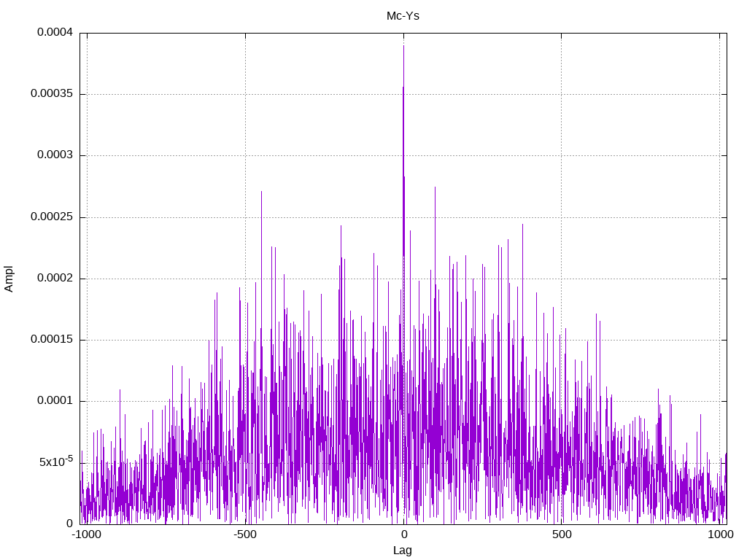The width and height of the screenshot is (747, 560).
Task: Click the x-axis tick label 1000
Action: [720, 534]
